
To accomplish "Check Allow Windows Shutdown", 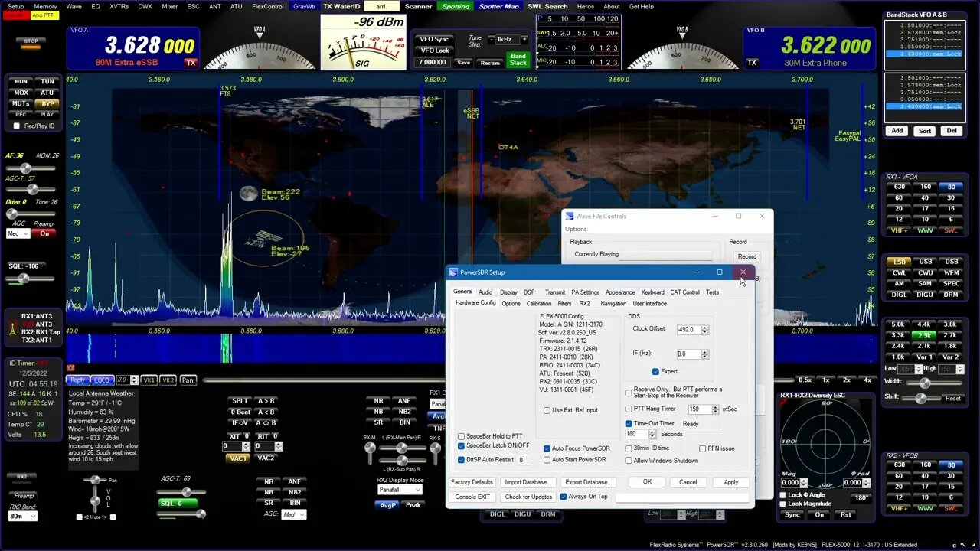I will pyautogui.click(x=629, y=461).
